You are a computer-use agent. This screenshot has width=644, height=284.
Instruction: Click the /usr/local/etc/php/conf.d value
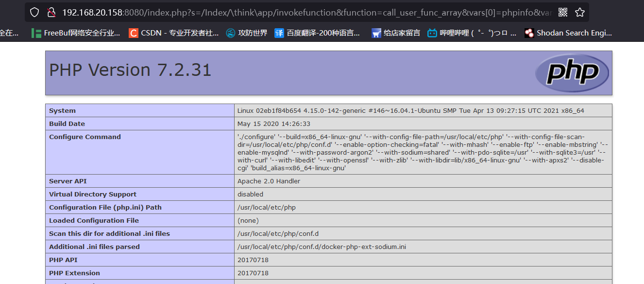(278, 233)
